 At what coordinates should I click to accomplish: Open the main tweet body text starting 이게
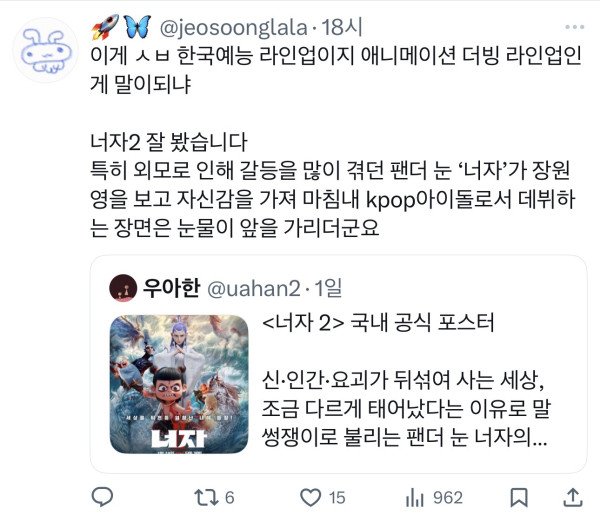[336, 70]
